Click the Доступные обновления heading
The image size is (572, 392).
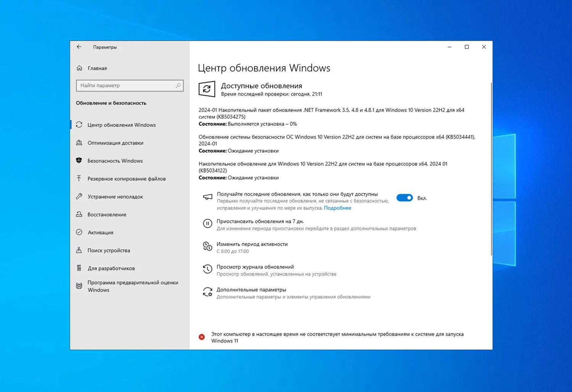coord(262,86)
